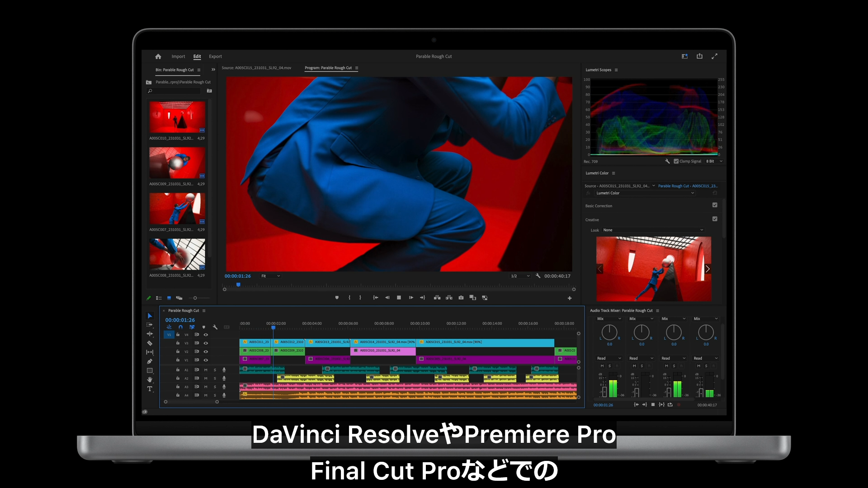Open the Fit zoom level dropdown

pyautogui.click(x=270, y=276)
